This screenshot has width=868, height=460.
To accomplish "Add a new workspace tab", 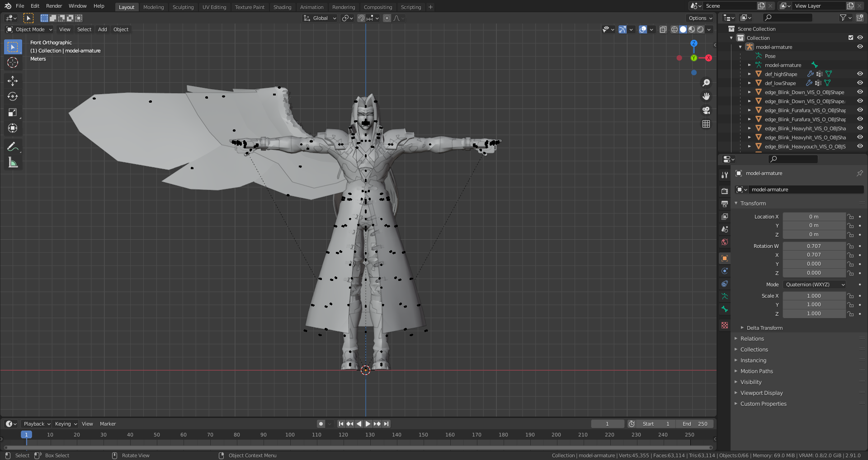I will coord(430,7).
